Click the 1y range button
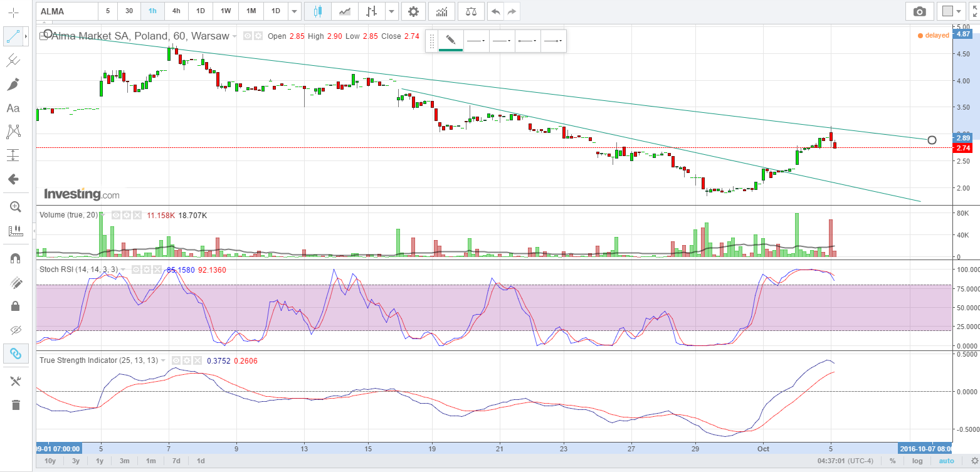Viewport: 980px width, 472px height. click(x=99, y=461)
